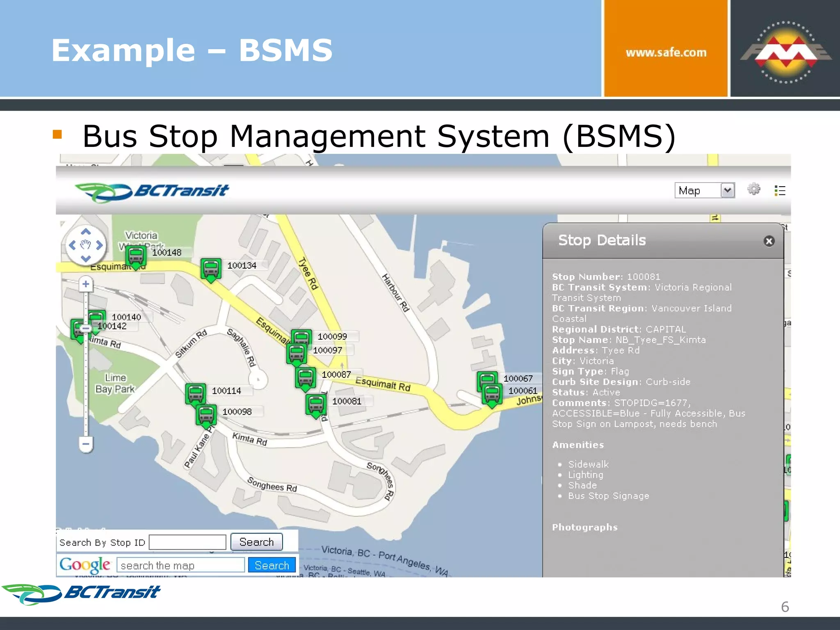Click the Lime Bay Park map label

pyautogui.click(x=115, y=383)
